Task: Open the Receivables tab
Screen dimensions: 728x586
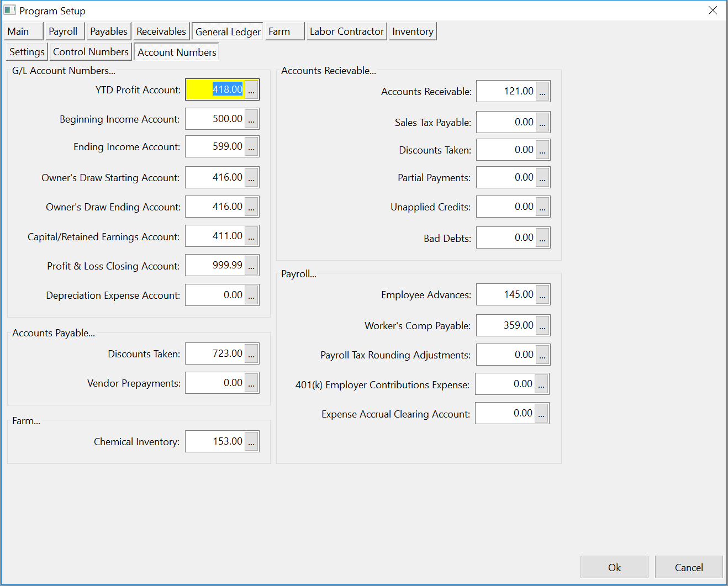Action: pos(161,31)
